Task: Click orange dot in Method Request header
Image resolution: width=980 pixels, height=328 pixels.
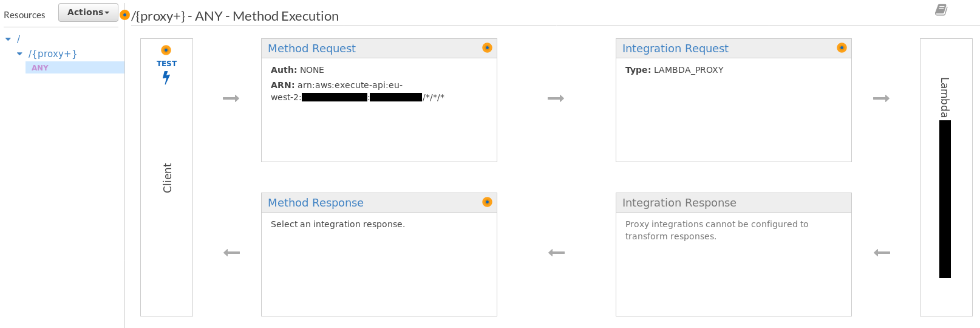Action: 487,47
